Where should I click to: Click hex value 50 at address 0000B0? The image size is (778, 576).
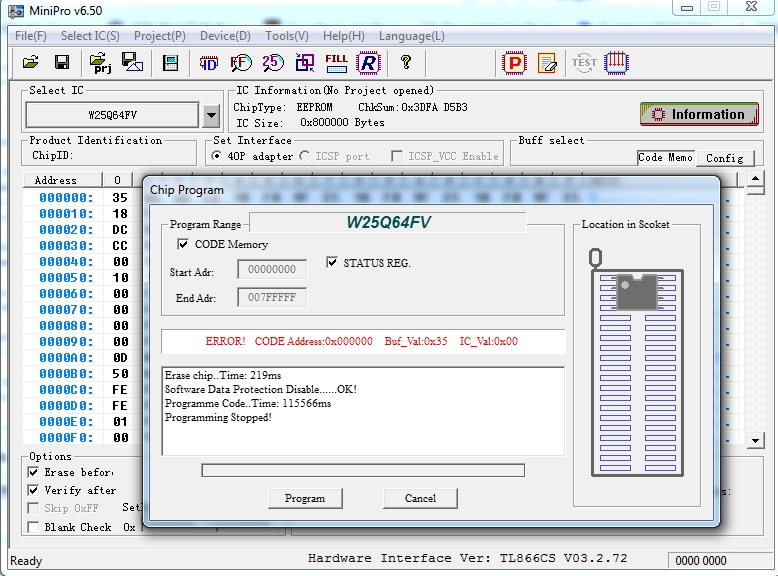click(120, 374)
